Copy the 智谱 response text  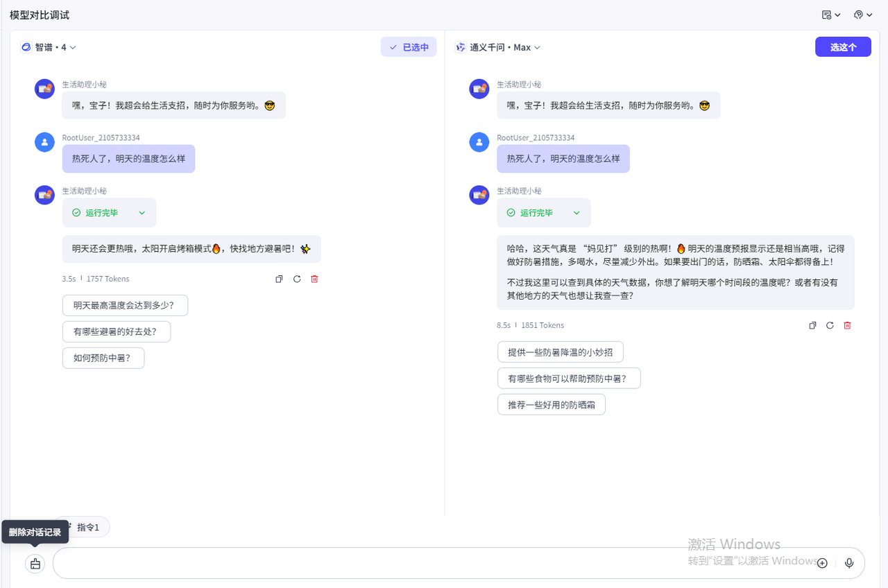coord(279,279)
